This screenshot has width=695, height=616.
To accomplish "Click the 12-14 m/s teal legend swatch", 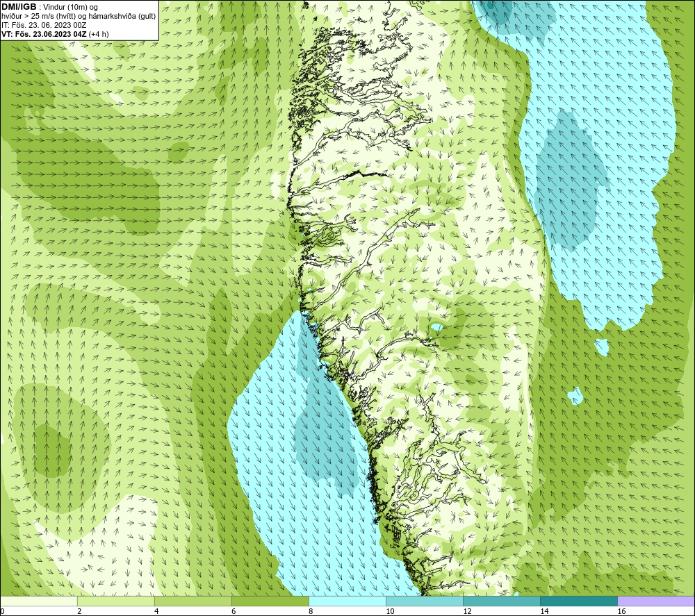I will click(x=502, y=601).
